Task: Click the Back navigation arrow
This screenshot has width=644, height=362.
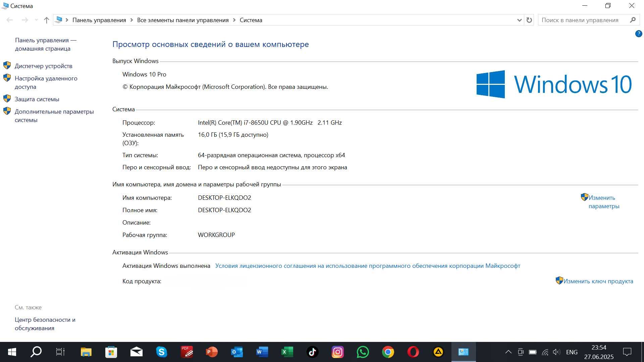Action: [10, 20]
